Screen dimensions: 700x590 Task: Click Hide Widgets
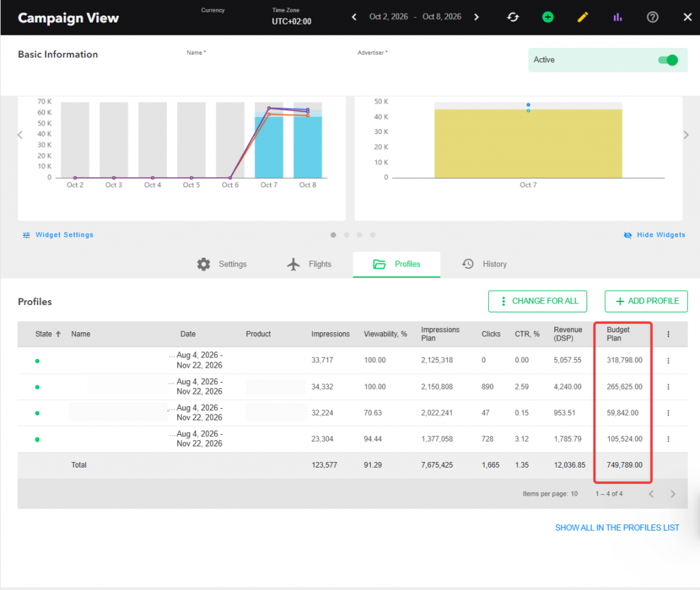654,235
